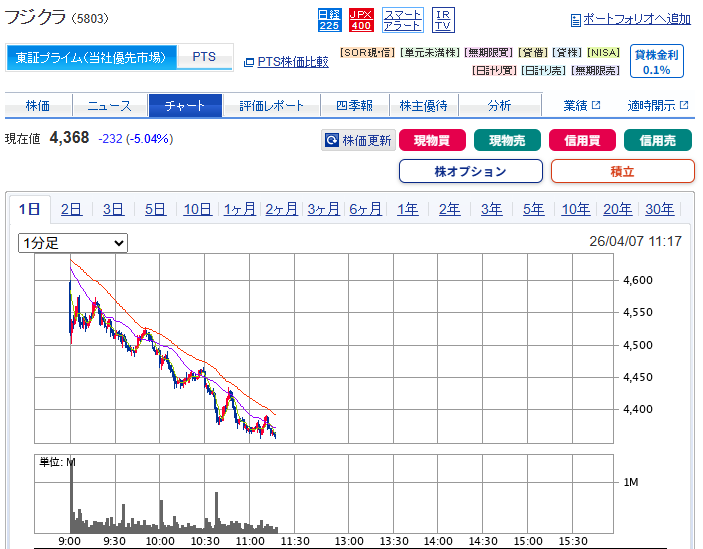Click the [単元未満株] tag
The image size is (703, 549).
430,53
